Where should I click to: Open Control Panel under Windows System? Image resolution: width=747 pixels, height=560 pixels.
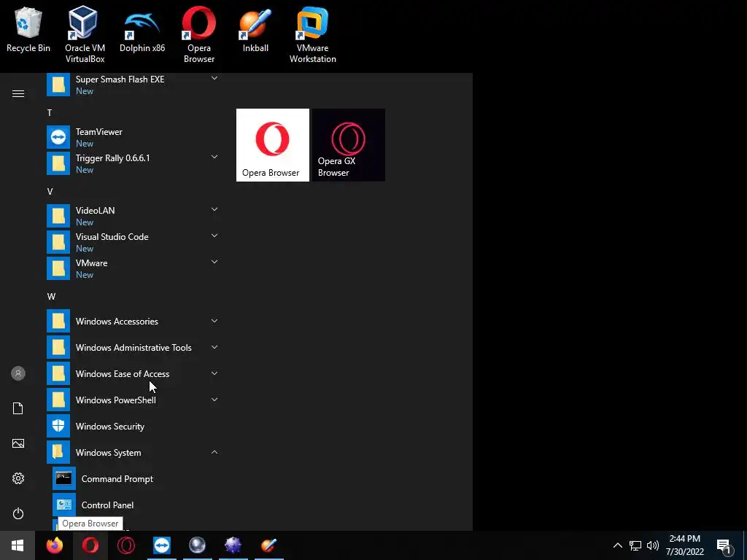point(135,505)
